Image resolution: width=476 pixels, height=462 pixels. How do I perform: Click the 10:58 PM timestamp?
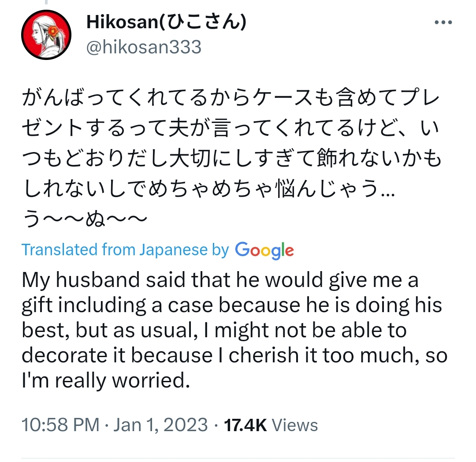(x=60, y=425)
